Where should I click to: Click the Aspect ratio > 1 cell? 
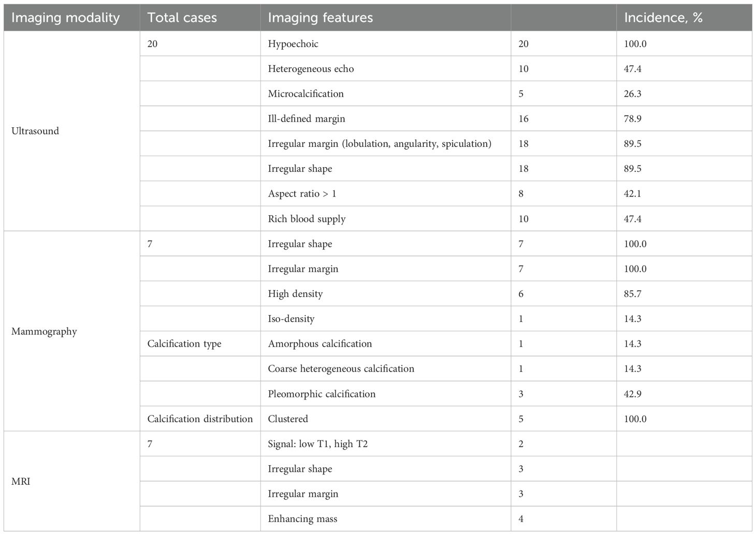coord(302,194)
